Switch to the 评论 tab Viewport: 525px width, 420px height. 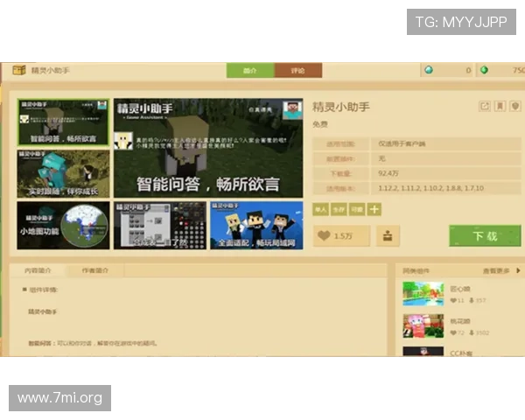coord(298,70)
